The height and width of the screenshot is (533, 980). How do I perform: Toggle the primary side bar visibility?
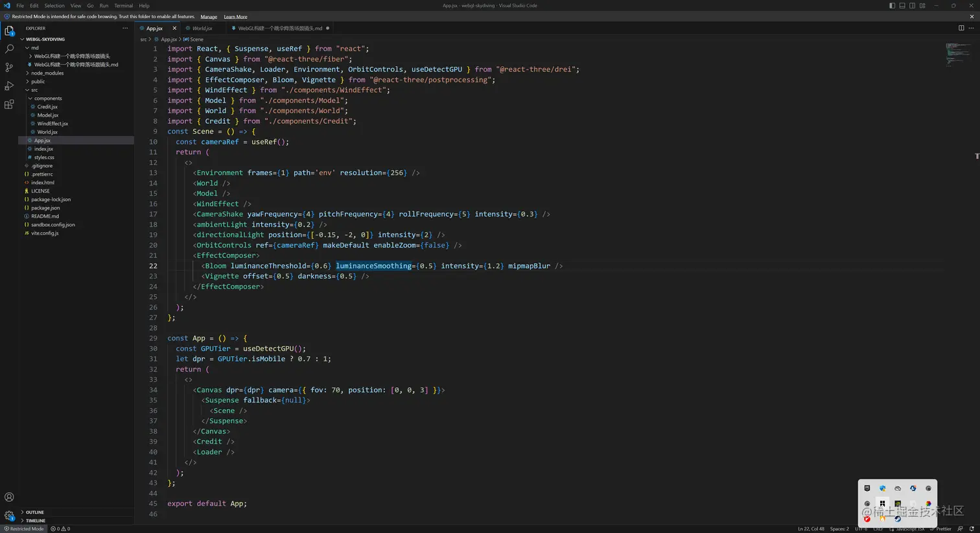click(x=892, y=6)
